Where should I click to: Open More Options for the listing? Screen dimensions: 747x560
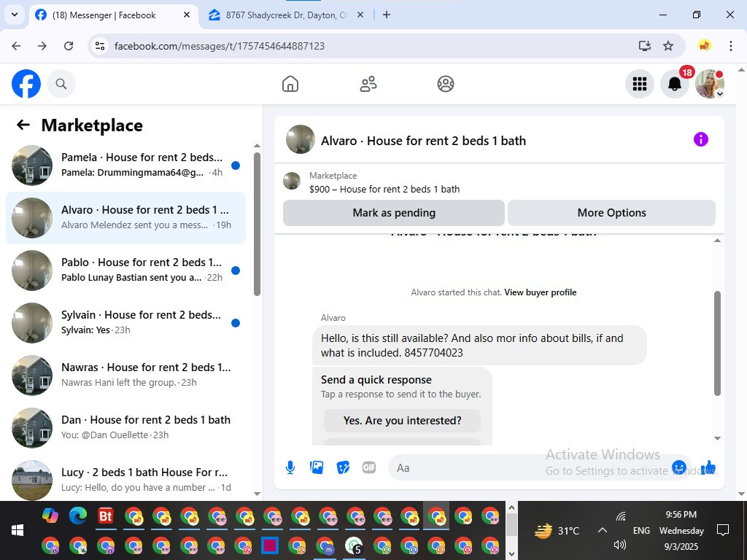(612, 213)
